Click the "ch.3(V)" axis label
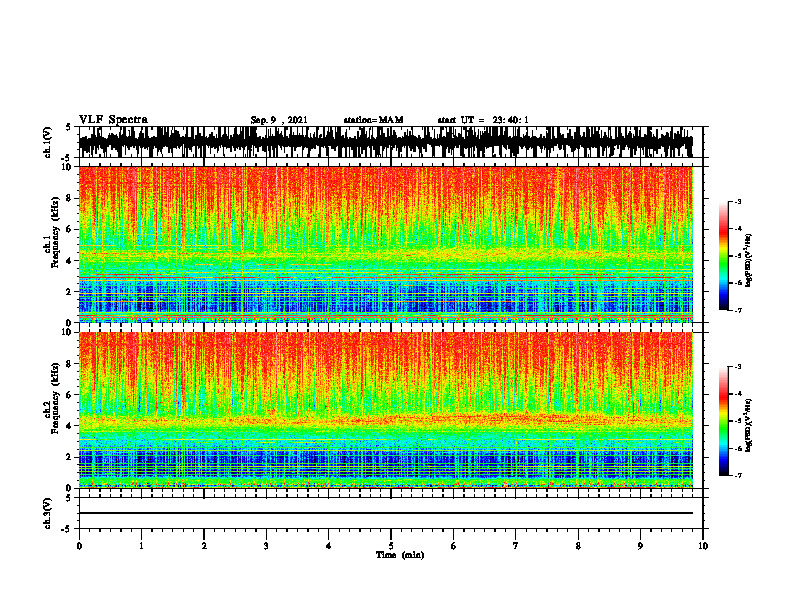The height and width of the screenshot is (612, 792). click(48, 513)
